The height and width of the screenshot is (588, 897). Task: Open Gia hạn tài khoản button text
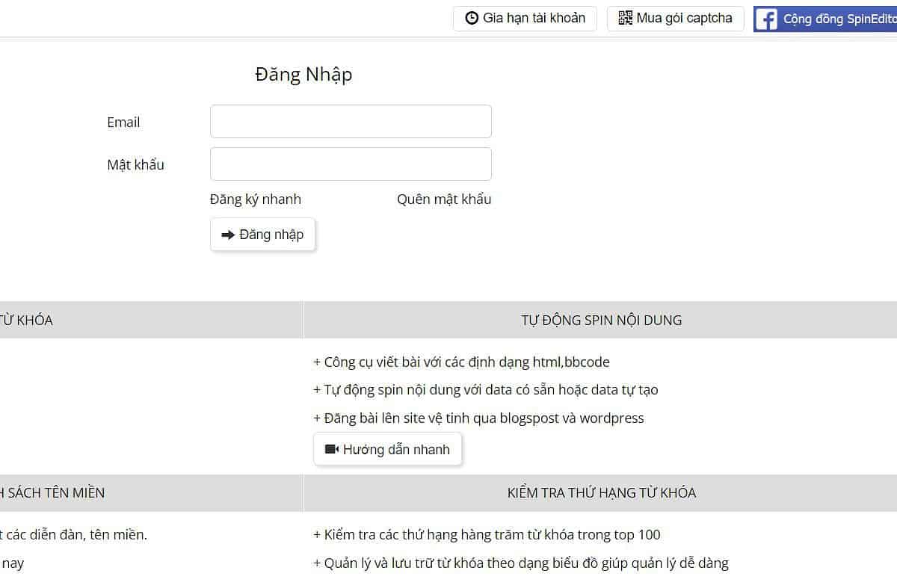point(534,18)
